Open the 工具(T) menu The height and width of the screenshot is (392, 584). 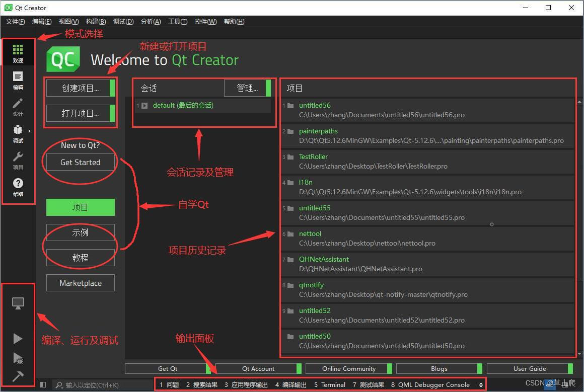click(178, 22)
